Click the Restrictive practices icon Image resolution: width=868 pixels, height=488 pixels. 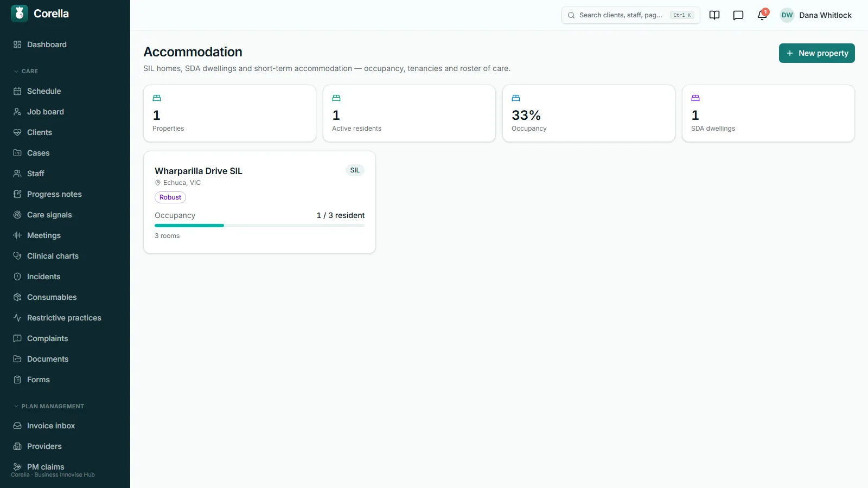pos(17,318)
